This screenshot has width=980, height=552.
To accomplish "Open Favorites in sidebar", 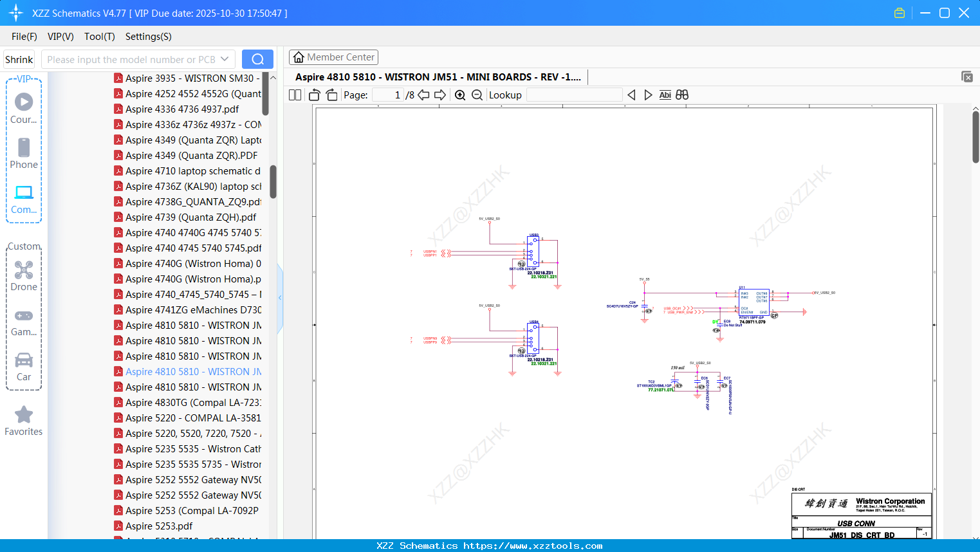I will [x=24, y=421].
